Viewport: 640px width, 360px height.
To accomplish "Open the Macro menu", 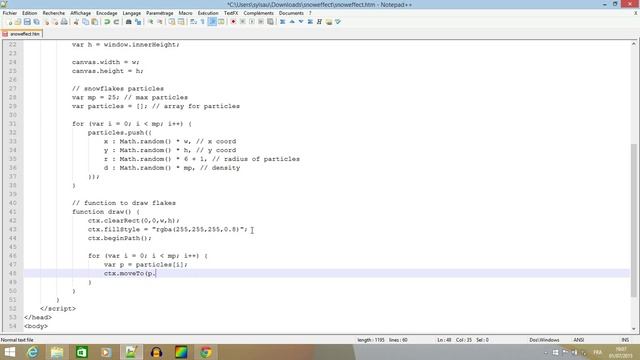I will click(x=185, y=13).
